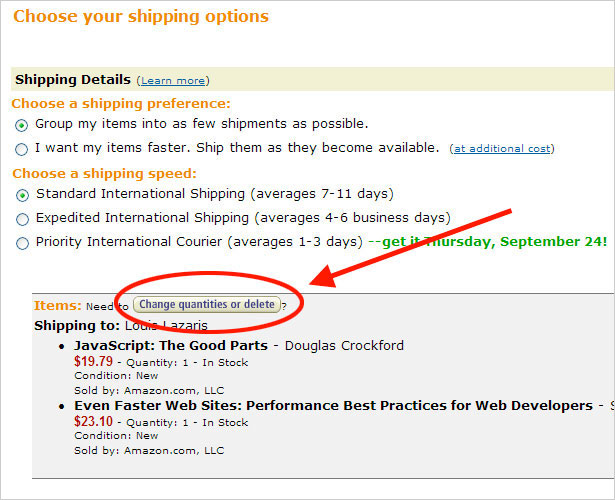Select Standard International Shipping radio button
Screen dimensions: 615x500
[22, 194]
